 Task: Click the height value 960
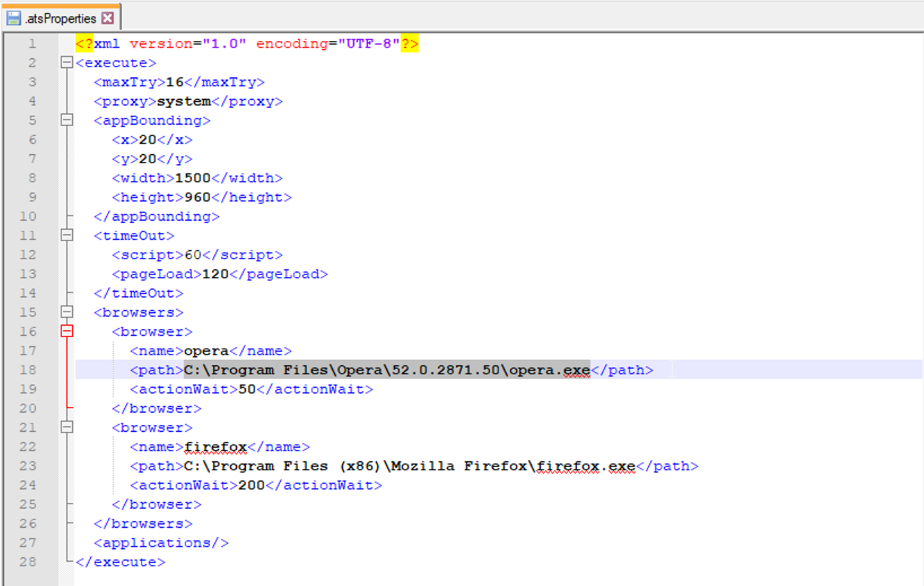pos(197,197)
